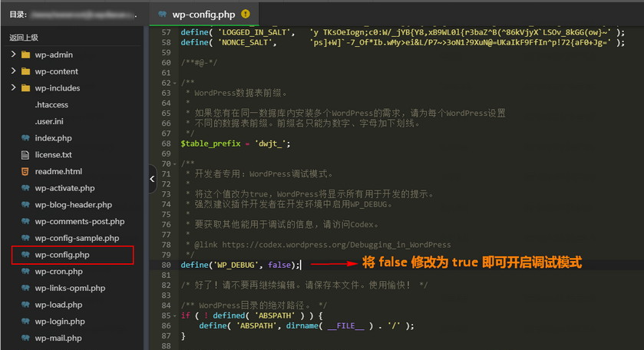Expand the wp-admin folder chevron

pyautogui.click(x=13, y=55)
